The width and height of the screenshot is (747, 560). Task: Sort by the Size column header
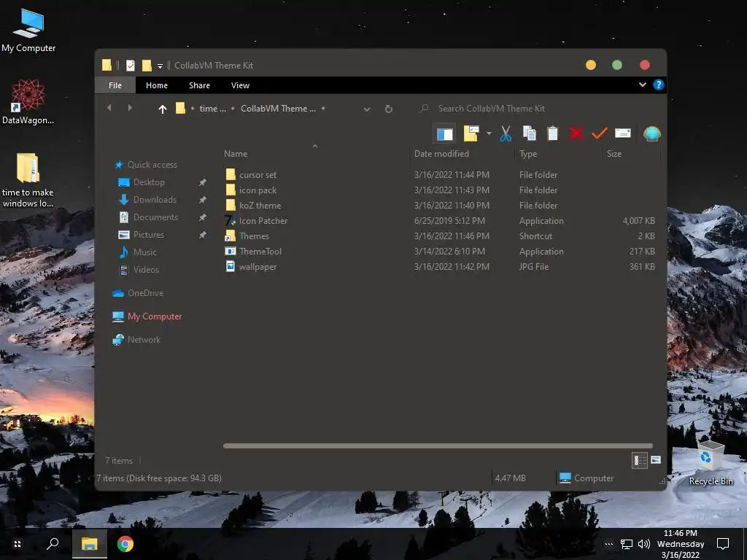coord(614,154)
